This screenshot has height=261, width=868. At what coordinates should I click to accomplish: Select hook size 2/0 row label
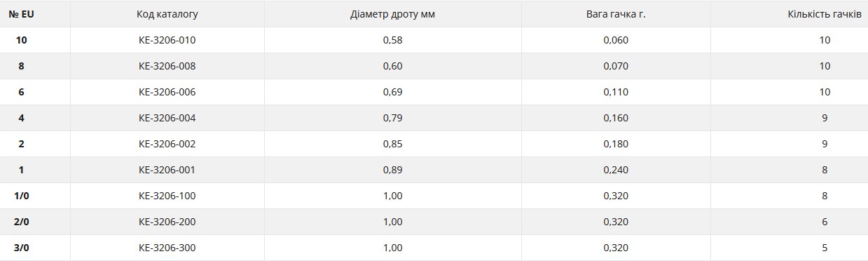click(x=22, y=222)
